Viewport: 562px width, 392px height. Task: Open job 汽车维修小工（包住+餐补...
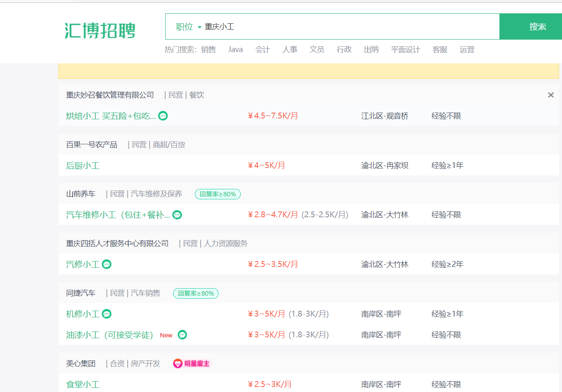118,215
